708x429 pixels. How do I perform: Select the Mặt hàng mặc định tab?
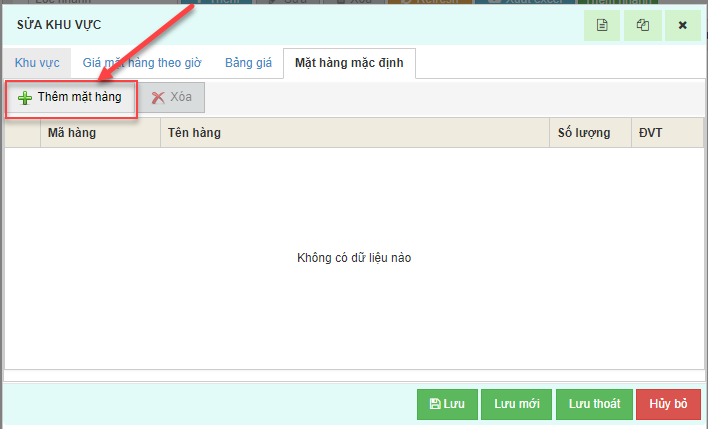point(350,63)
